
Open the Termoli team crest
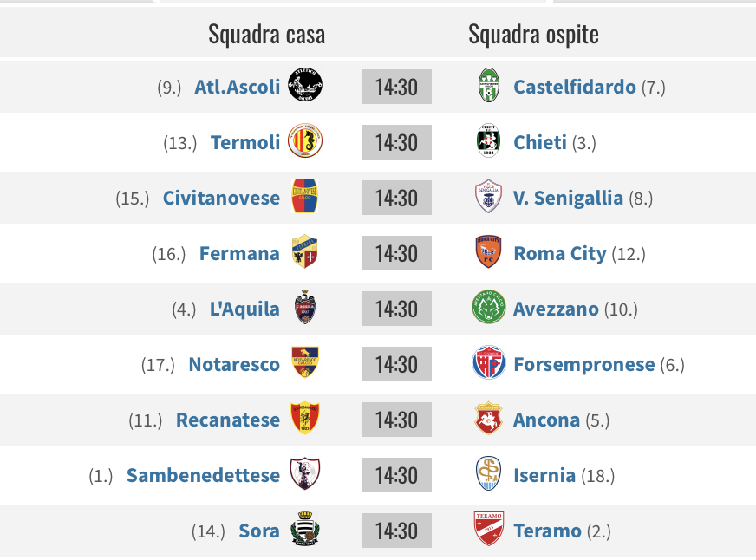(305, 140)
